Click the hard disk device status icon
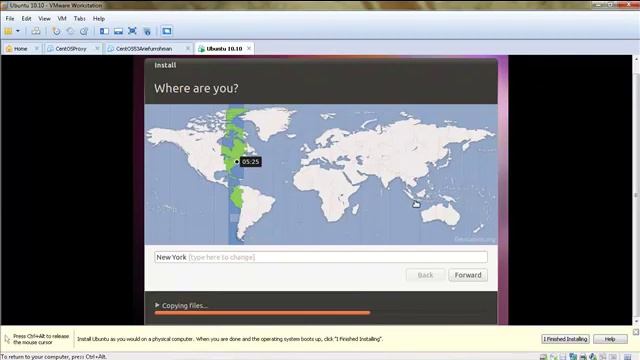This screenshot has width=640, height=360. point(543,357)
